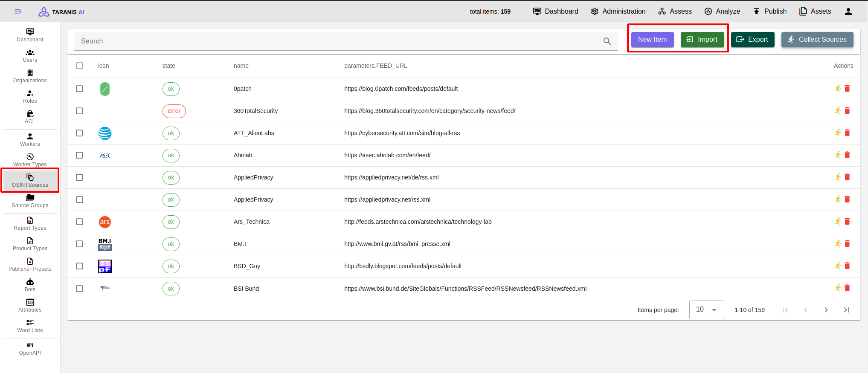Open the Items per page dropdown
This screenshot has height=373, width=868.
[x=706, y=309]
